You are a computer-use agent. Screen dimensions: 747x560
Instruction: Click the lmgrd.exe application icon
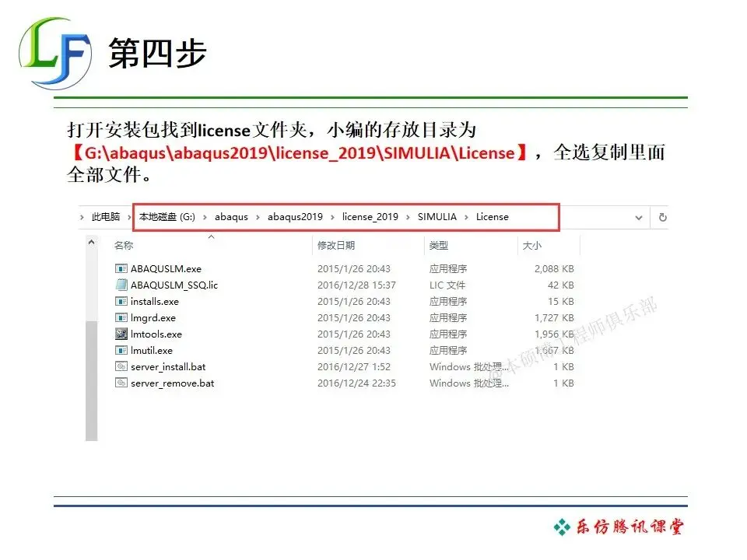pos(121,317)
